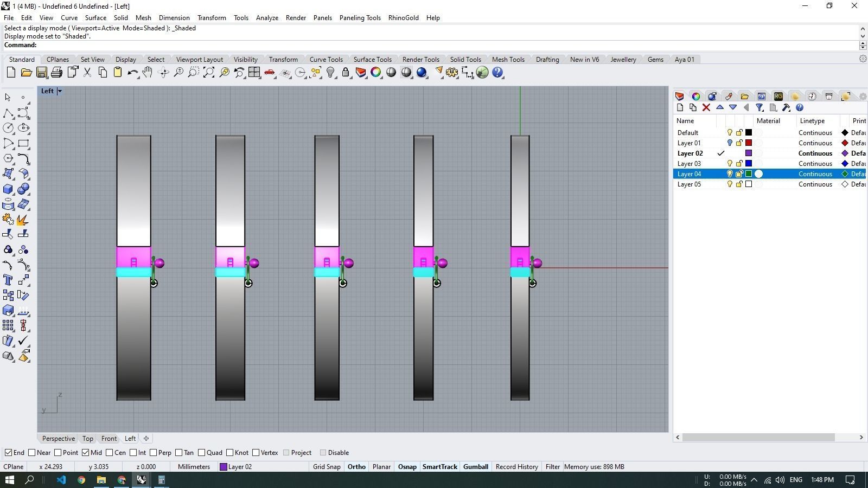The image size is (868, 488).
Task: Change the red color swatch of Layer 01
Action: [x=749, y=143]
